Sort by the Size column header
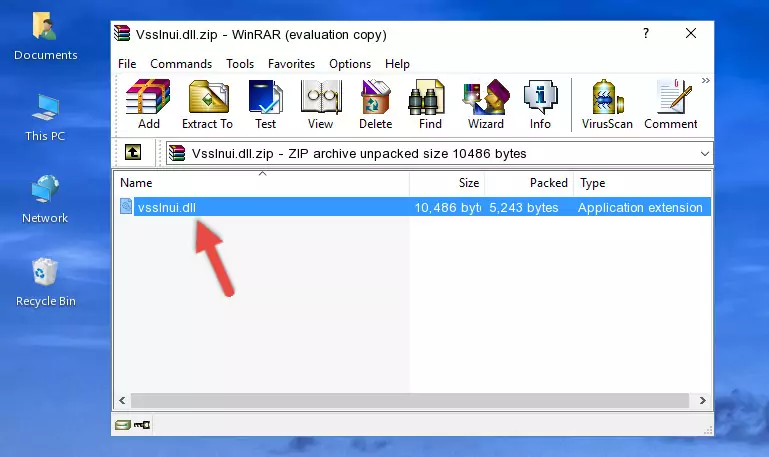Viewport: 769px width, 457px height. click(x=447, y=183)
